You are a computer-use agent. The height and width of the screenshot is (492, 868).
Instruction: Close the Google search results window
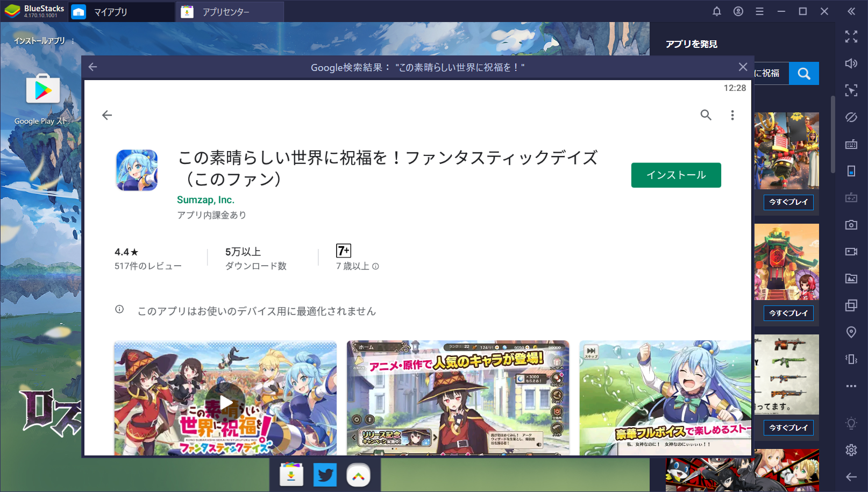(x=743, y=67)
